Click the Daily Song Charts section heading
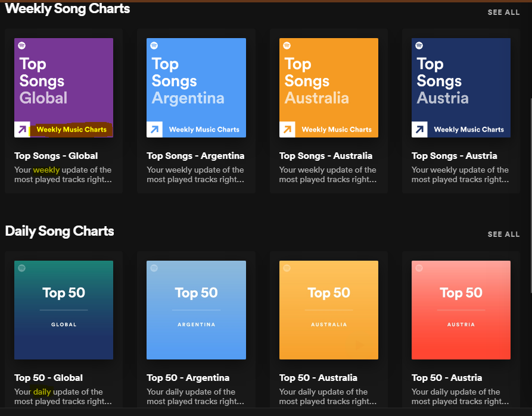This screenshot has height=416, width=532. click(60, 231)
